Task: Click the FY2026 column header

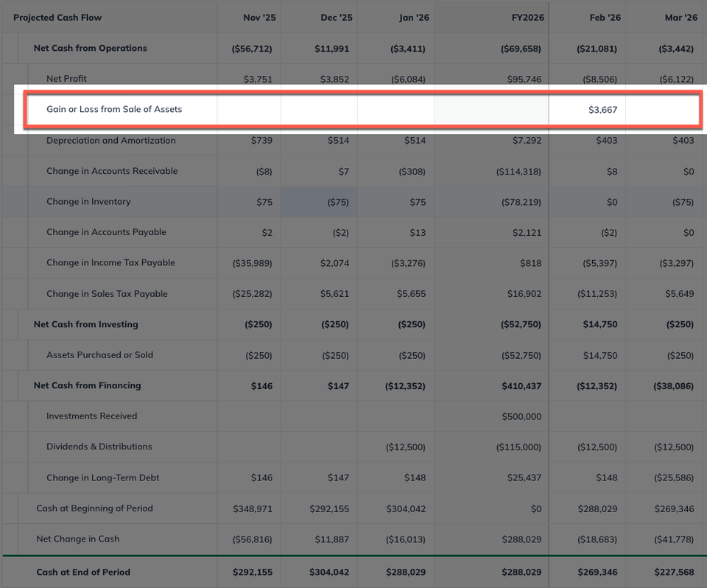Action: tap(527, 18)
